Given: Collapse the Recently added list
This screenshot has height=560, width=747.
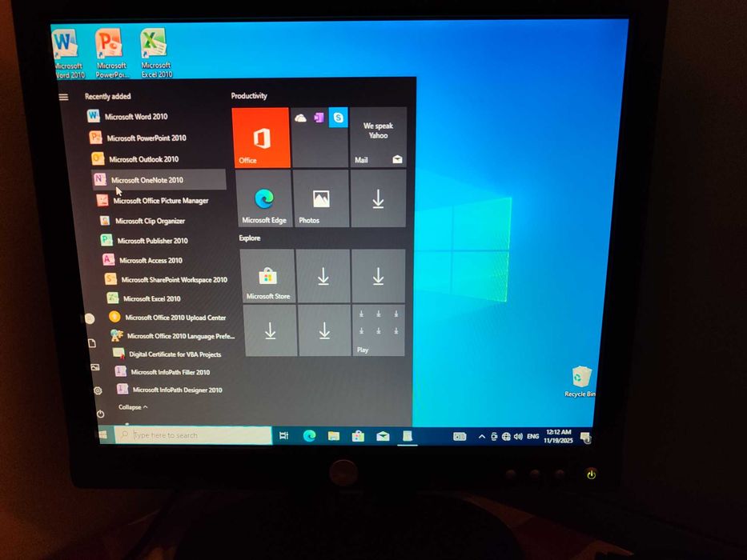Looking at the screenshot, I should (133, 407).
